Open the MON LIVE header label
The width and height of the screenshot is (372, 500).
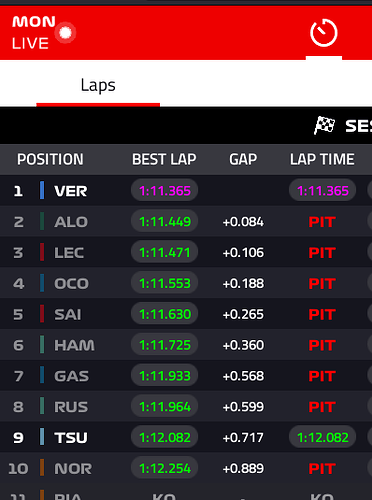tap(34, 33)
